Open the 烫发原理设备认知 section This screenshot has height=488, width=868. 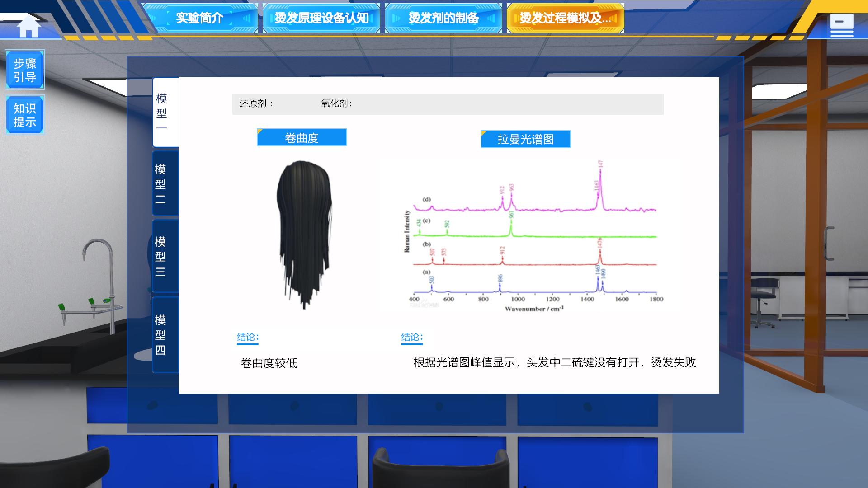[321, 19]
